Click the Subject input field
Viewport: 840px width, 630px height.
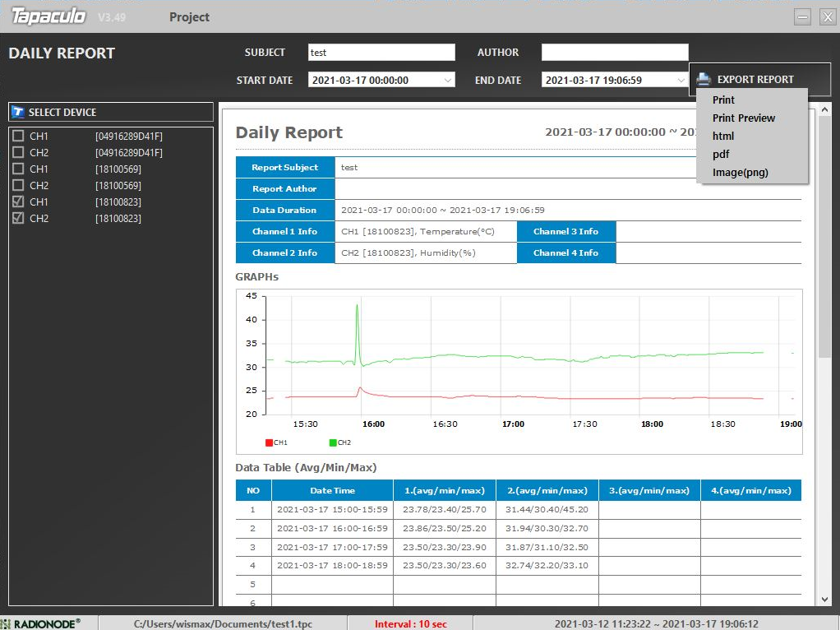tap(381, 53)
